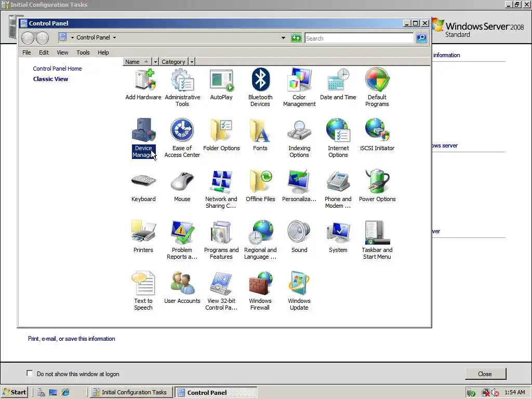
Task: Open Phone and Modem options
Action: pos(338,189)
